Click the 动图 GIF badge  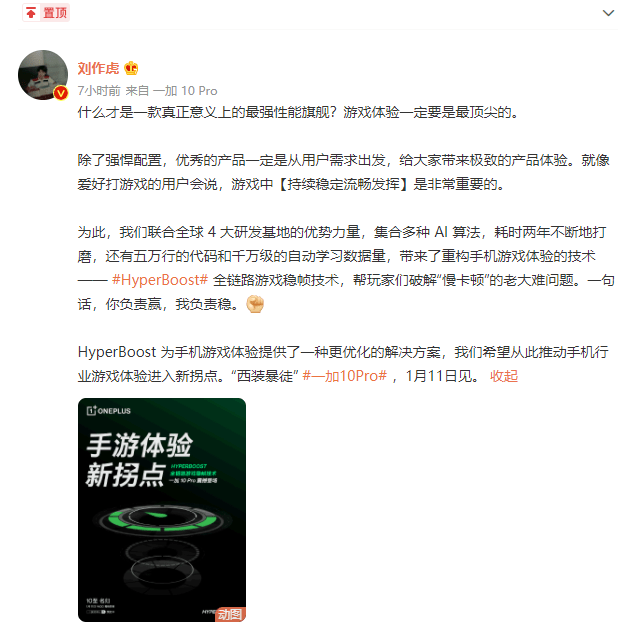coord(230,614)
